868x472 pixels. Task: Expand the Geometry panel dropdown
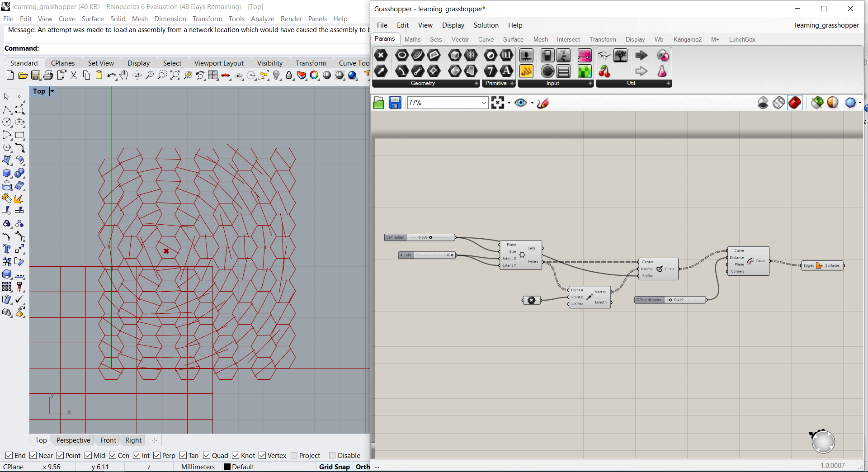tap(476, 84)
